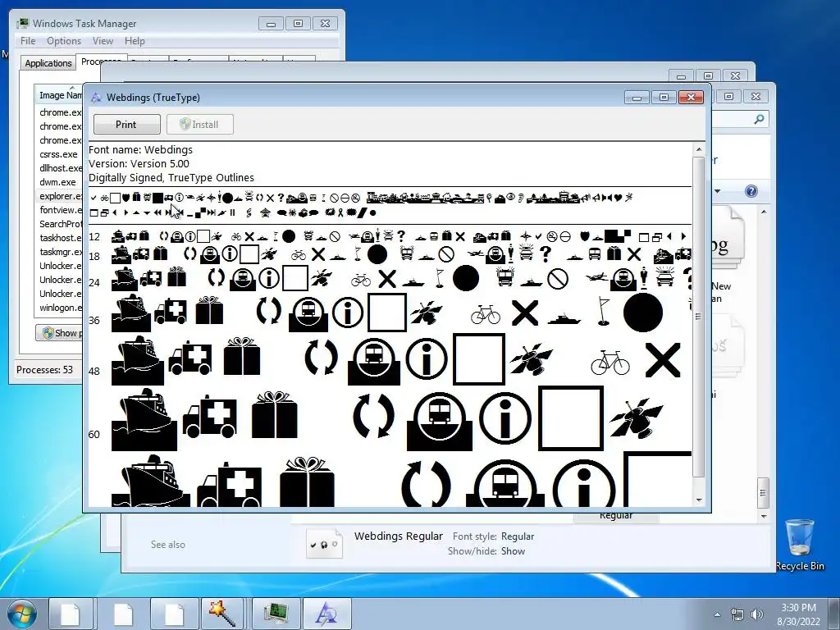The image size is (840, 630).
Task: Click the Webdings Regular title in details pane
Action: tap(399, 536)
